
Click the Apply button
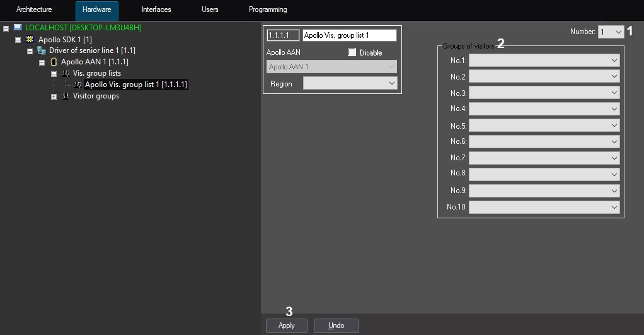click(286, 326)
